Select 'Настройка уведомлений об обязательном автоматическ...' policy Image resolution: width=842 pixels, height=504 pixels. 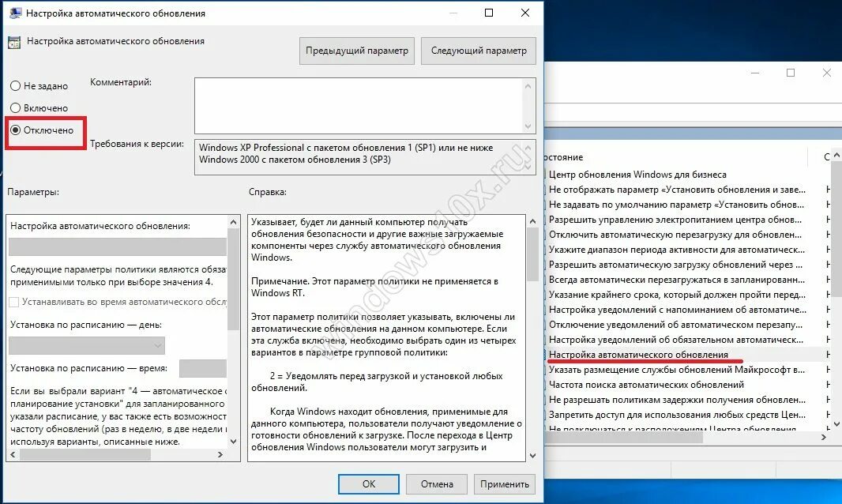[x=675, y=340]
